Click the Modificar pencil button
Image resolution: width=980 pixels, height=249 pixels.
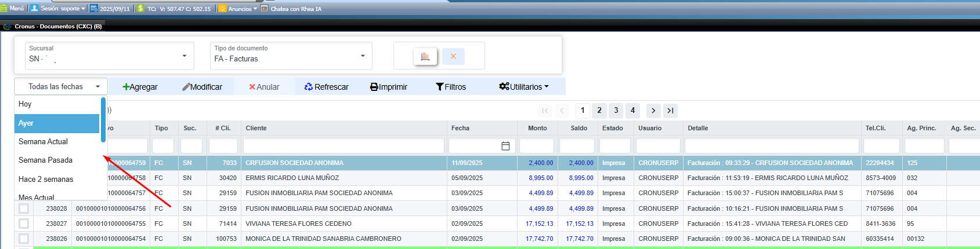click(202, 87)
